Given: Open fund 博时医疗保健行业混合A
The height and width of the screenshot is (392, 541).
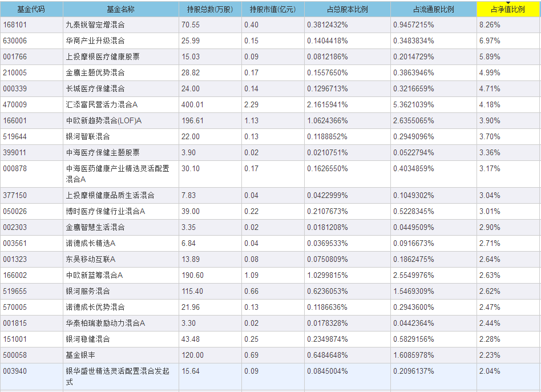Looking at the screenshot, I should click(x=106, y=211).
